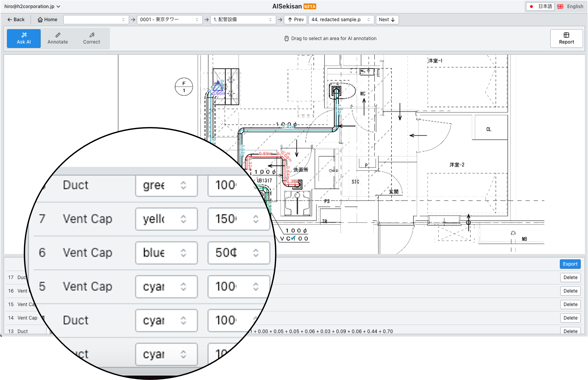This screenshot has height=380, width=588.
Task: Adjust the 50φ size stepper for Vent Cap 6
Action: point(255,253)
